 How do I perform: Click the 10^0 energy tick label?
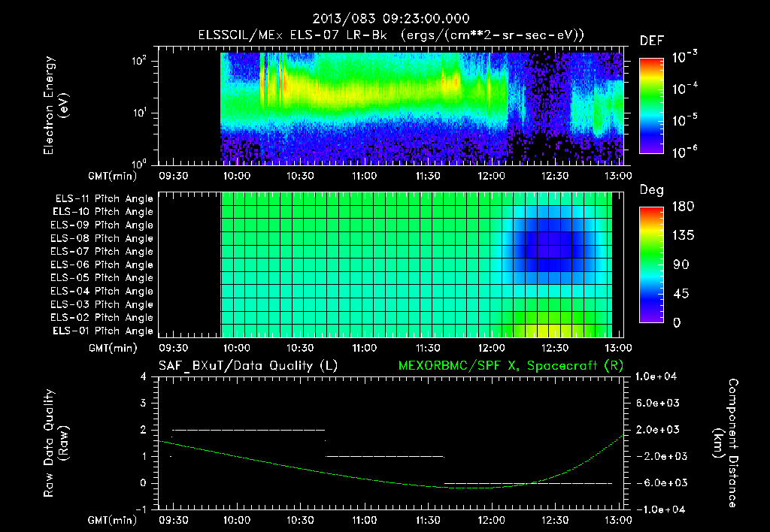coord(139,163)
